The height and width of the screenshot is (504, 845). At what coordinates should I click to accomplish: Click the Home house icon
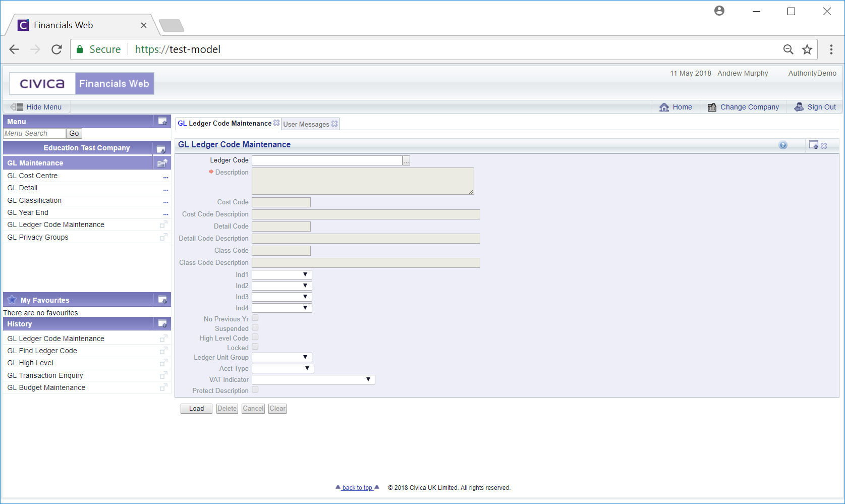click(664, 107)
